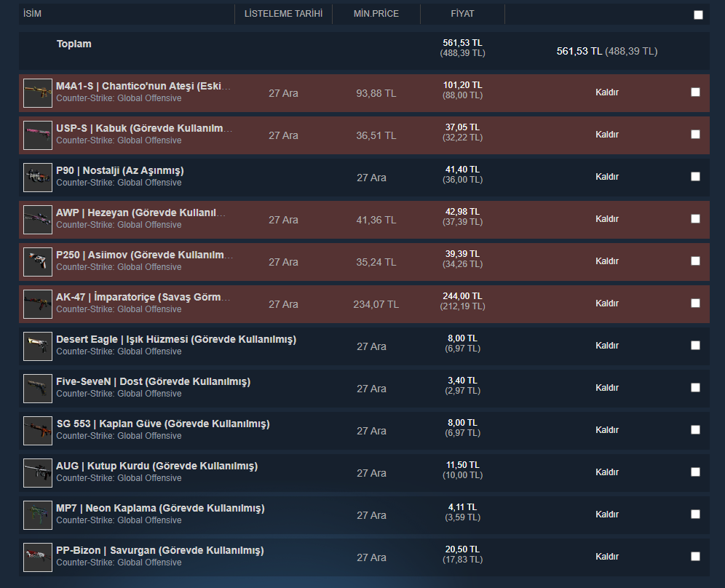Open the Desert Eagle Işık Hüzmesi thumbnail
Viewport: 725px width, 588px height.
(x=38, y=346)
